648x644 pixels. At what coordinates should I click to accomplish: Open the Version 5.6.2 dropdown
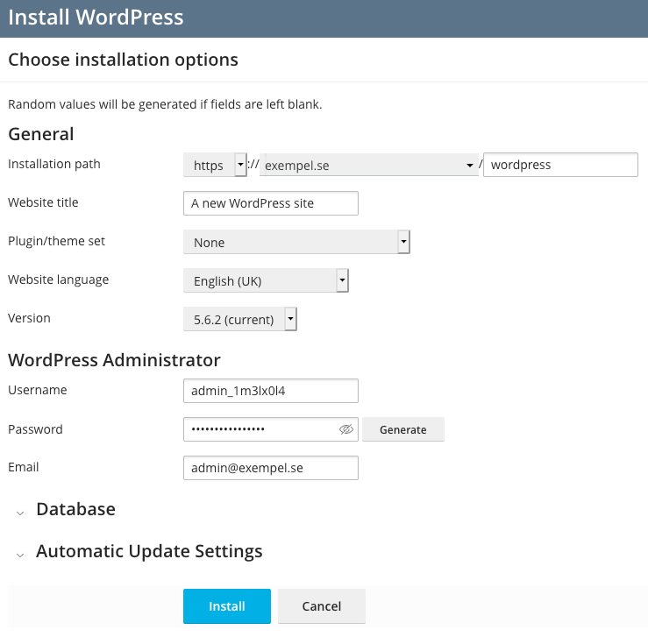tap(239, 319)
